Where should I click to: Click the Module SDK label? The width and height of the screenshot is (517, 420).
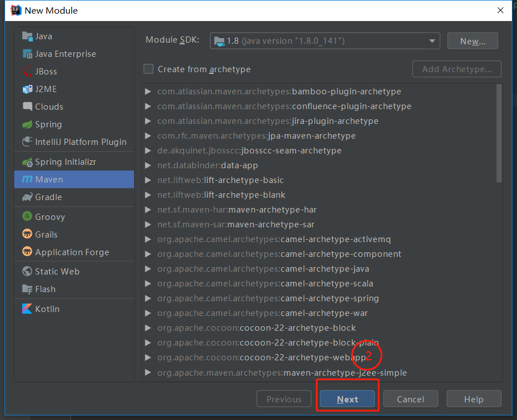172,40
